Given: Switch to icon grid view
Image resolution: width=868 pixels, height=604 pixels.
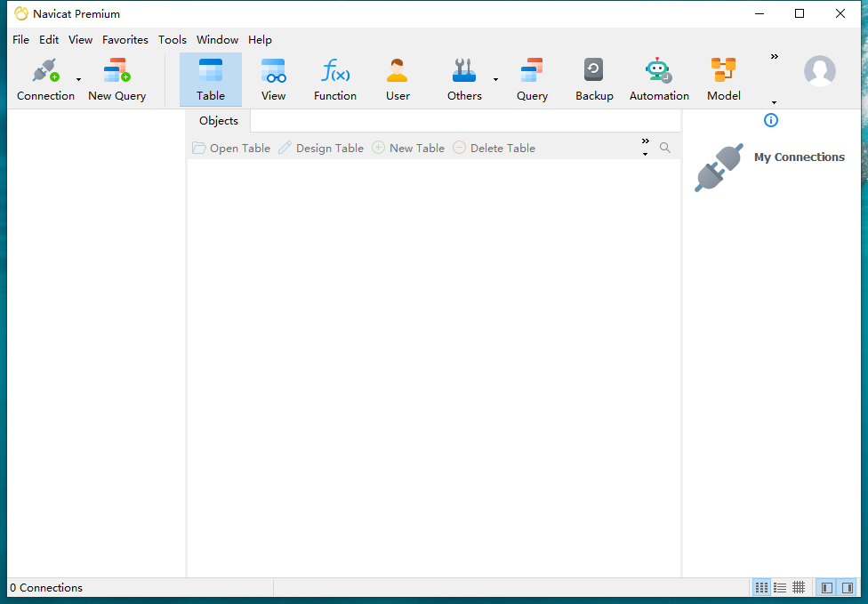Looking at the screenshot, I should pyautogui.click(x=761, y=587).
